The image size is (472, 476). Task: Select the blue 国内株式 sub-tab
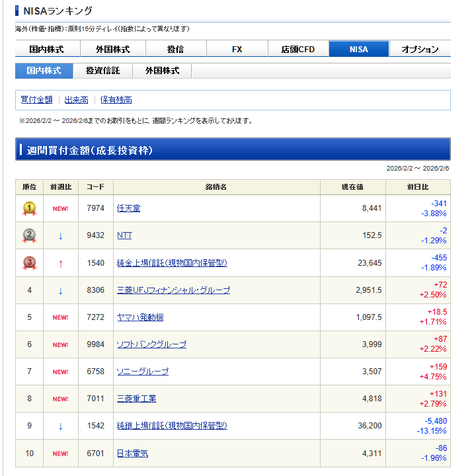(44, 71)
